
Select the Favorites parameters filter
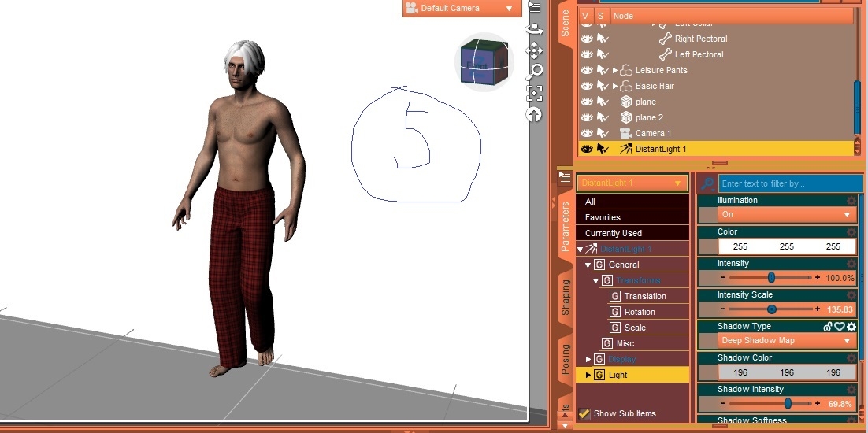coord(632,217)
